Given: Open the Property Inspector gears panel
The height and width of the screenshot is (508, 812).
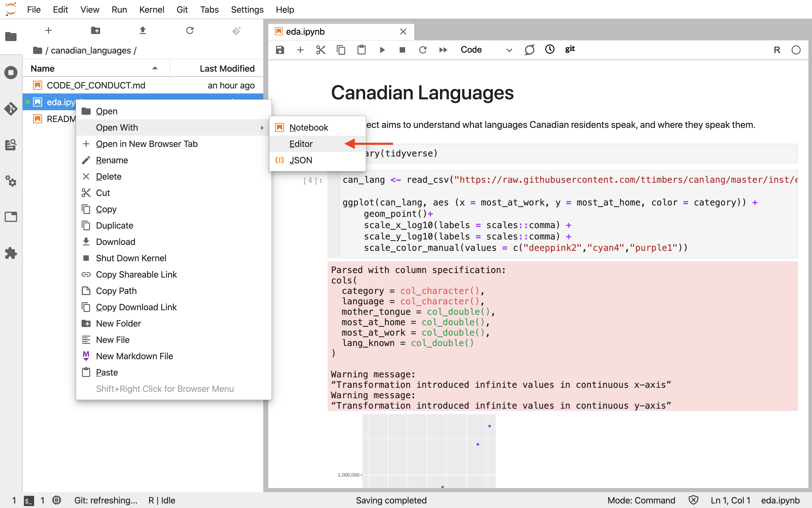Looking at the screenshot, I should (11, 181).
